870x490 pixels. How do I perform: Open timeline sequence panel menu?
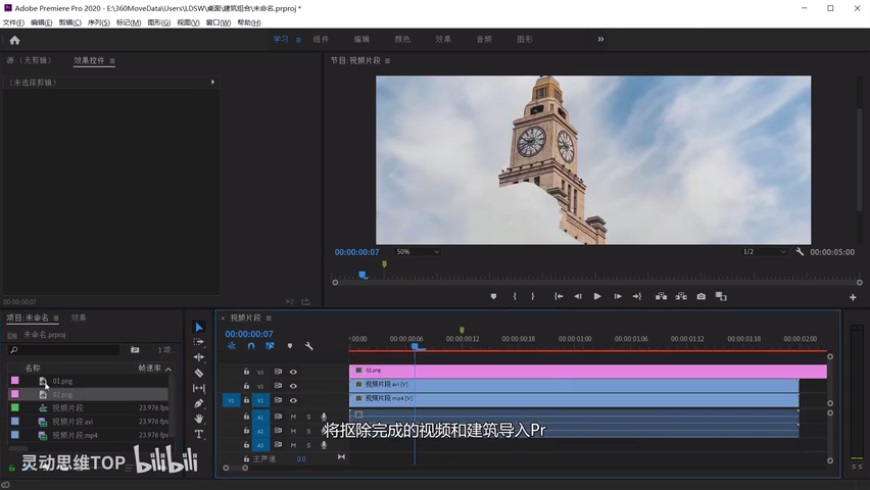[269, 318]
